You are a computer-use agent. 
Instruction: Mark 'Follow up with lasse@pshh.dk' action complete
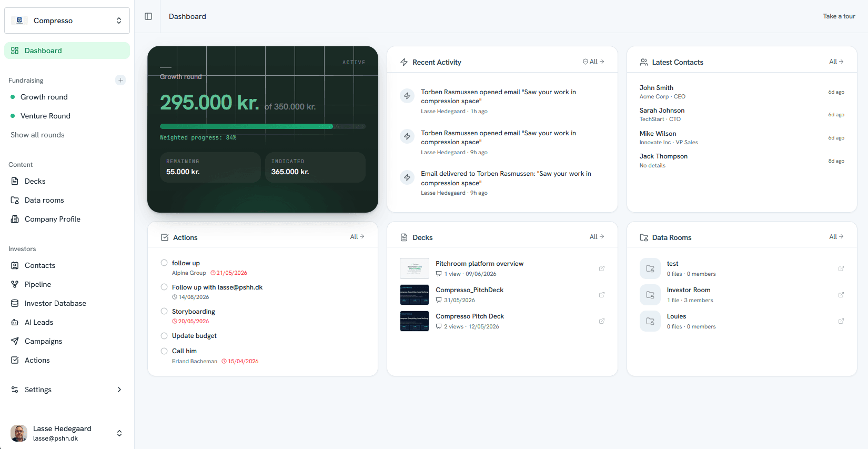click(x=164, y=287)
